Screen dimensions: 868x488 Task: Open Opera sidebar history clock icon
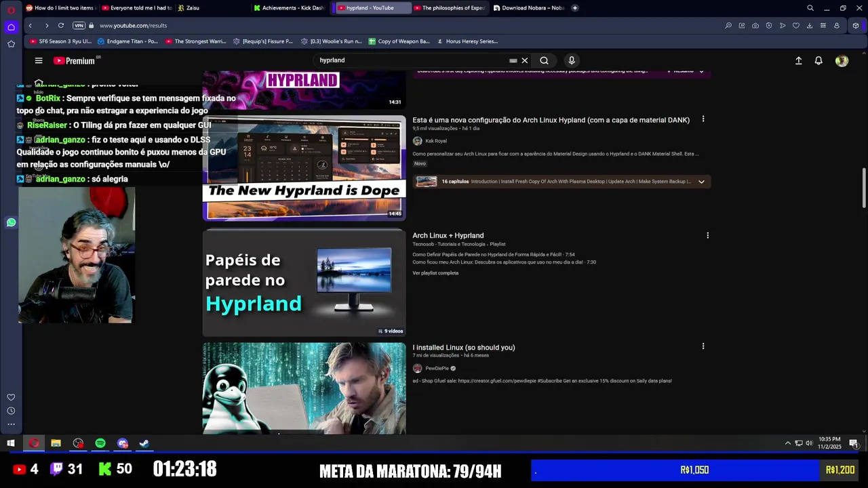pos(11,411)
